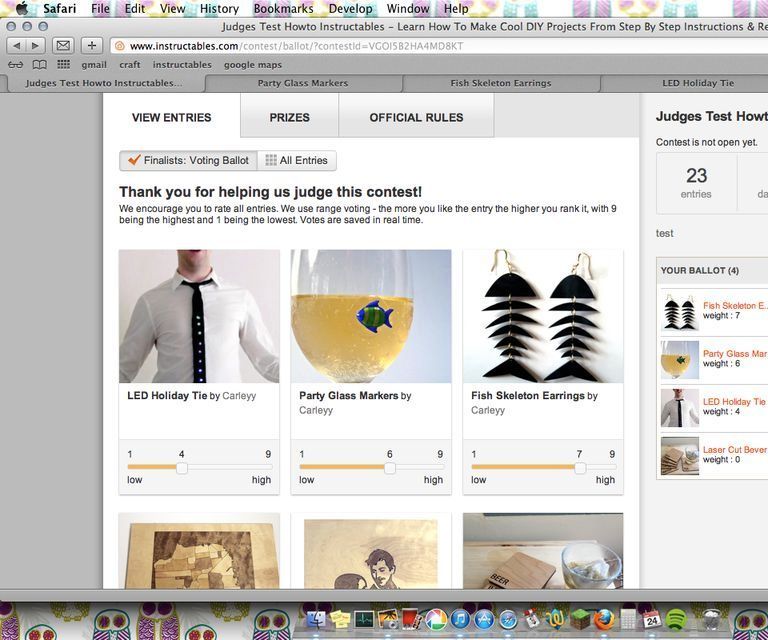Click Party Glass Markers thumbnail in Your Ballot
This screenshot has height=640, width=768.
coord(680,360)
